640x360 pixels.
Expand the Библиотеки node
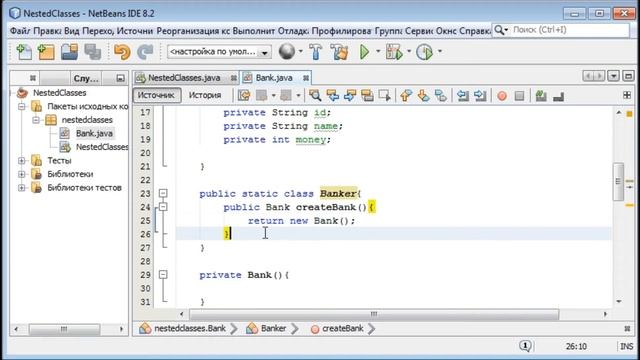22,174
